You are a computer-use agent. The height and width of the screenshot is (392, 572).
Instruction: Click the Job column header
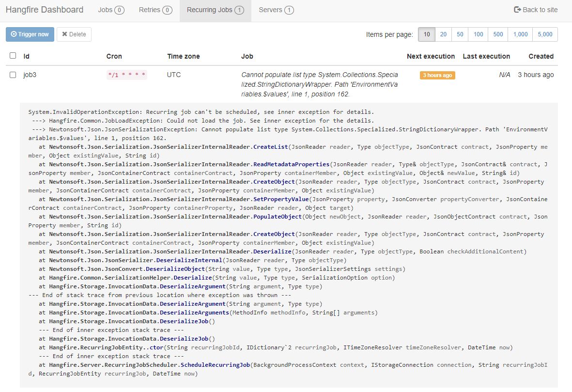coord(247,56)
